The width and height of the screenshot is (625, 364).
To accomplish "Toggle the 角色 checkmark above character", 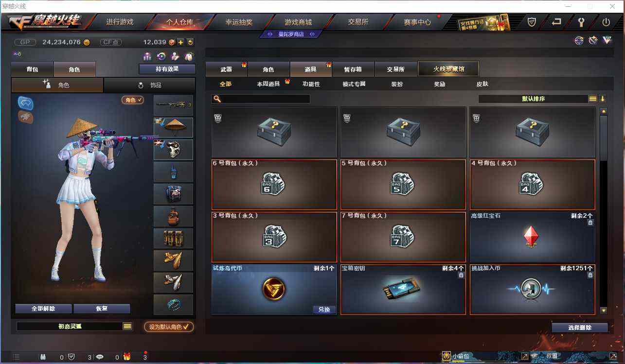I will pos(133,100).
